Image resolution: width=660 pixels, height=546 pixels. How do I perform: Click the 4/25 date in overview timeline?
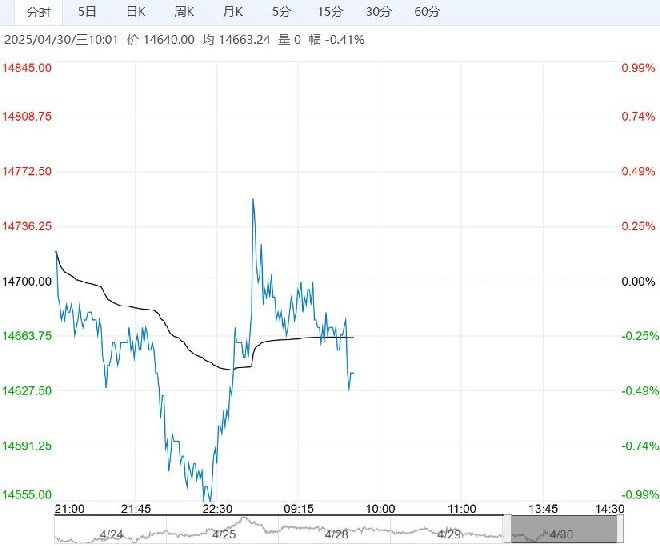[224, 535]
